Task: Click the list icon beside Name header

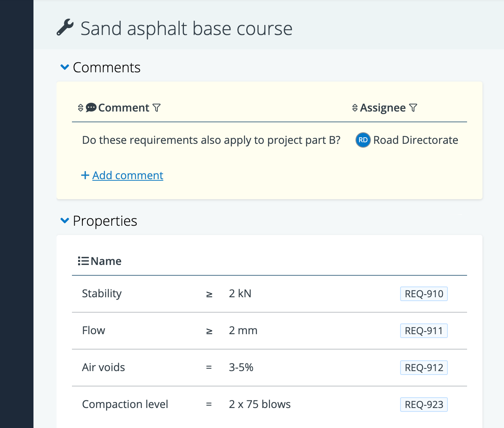Action: pyautogui.click(x=83, y=261)
